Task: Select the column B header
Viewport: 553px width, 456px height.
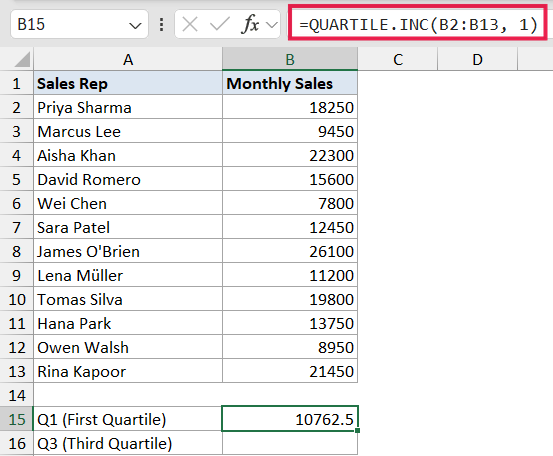Action: coord(290,59)
